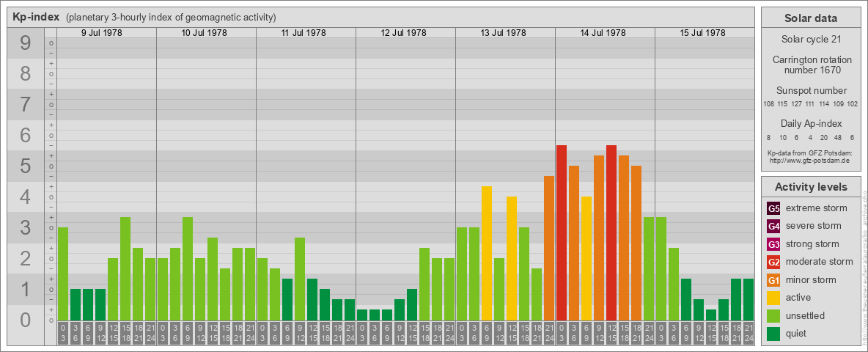868x352 pixels.
Task: Click the '13 Jul 1978' date header
Action: click(x=503, y=33)
